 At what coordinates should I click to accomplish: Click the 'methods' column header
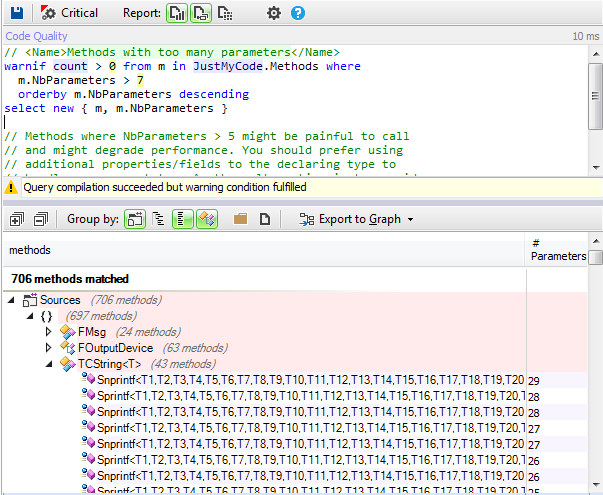click(30, 250)
